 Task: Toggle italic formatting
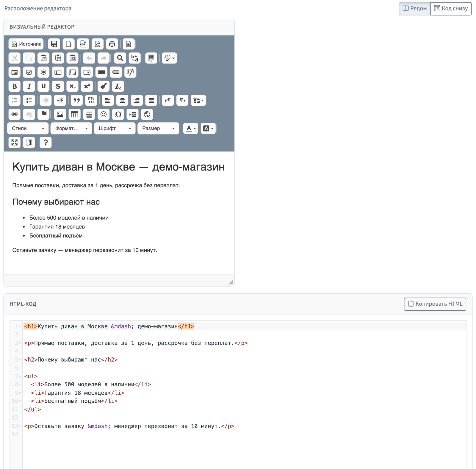(29, 86)
